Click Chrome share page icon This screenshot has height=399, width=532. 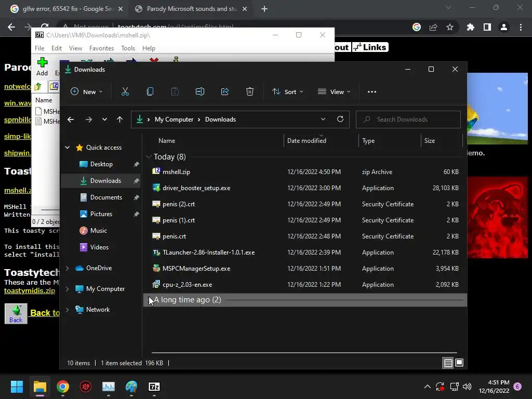(x=433, y=27)
